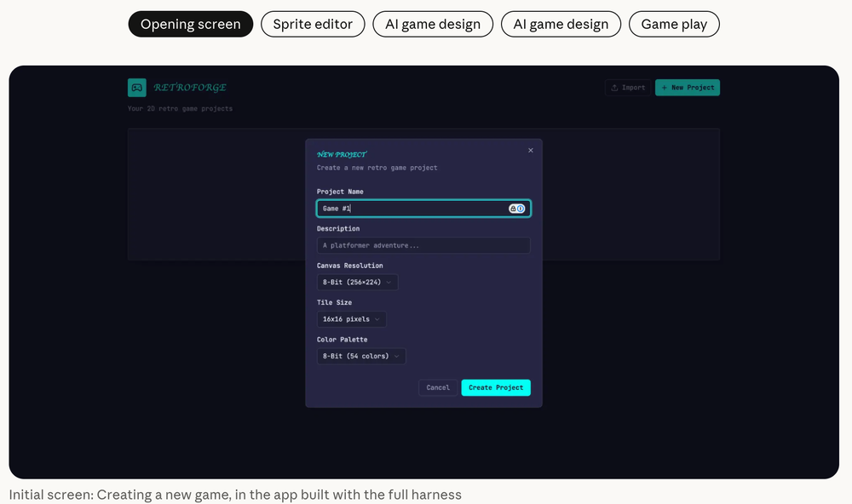Click into the Project Name text field
The width and height of the screenshot is (852, 504).
(x=409, y=209)
